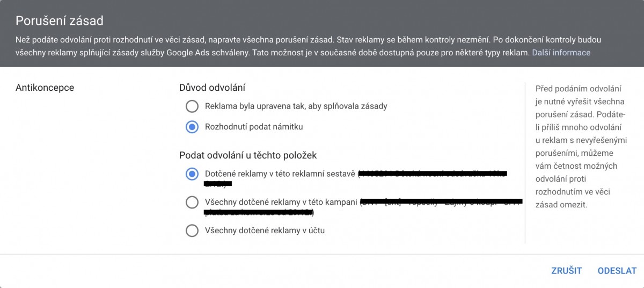Screen dimensions: 644x288
Task: Select 'Rozhodnutí podat námitku' radio button
Action: [192, 127]
